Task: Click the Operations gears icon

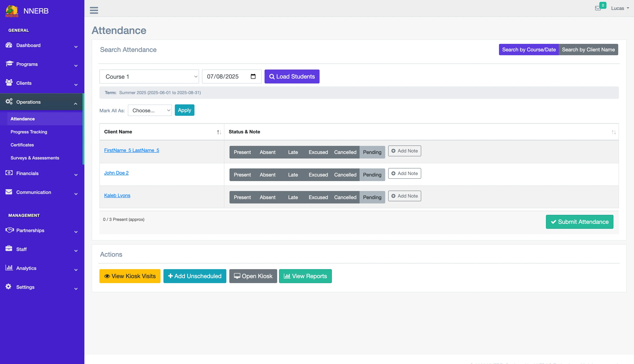Action: click(x=9, y=101)
